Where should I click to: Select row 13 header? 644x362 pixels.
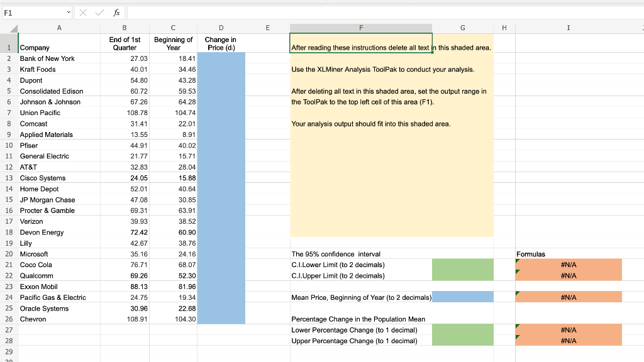point(9,178)
